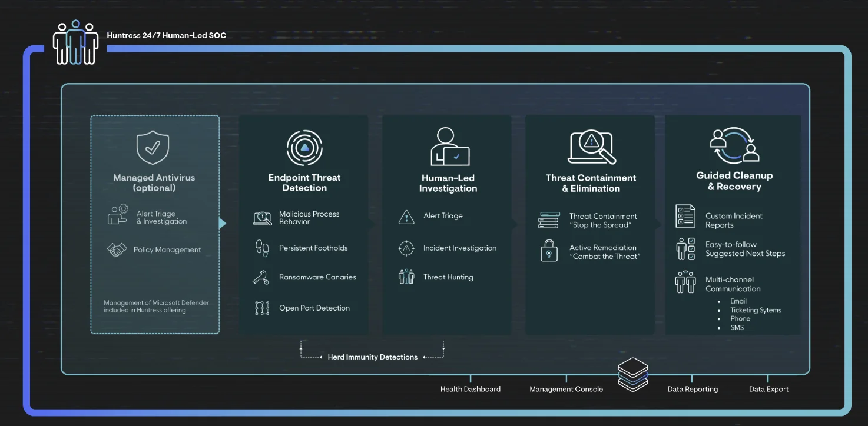Select the Multi-channel Communication people icon
This screenshot has width=868, height=426.
[685, 282]
